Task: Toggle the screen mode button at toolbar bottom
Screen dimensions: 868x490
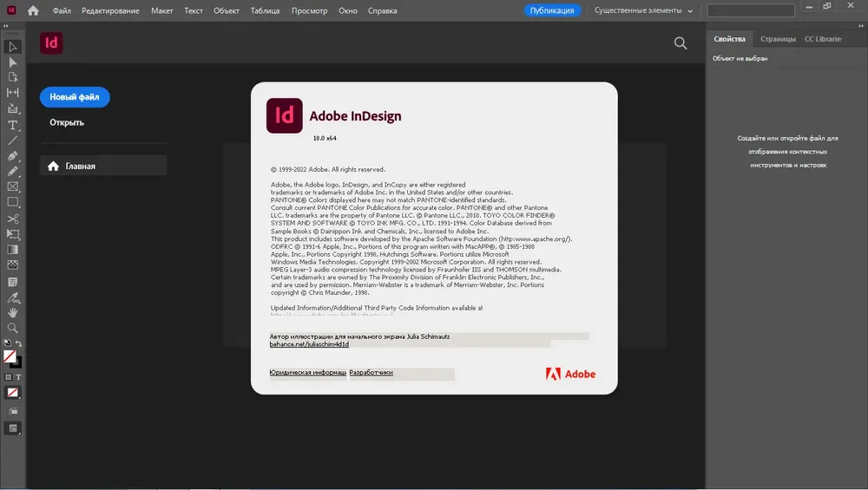Action: pyautogui.click(x=12, y=428)
